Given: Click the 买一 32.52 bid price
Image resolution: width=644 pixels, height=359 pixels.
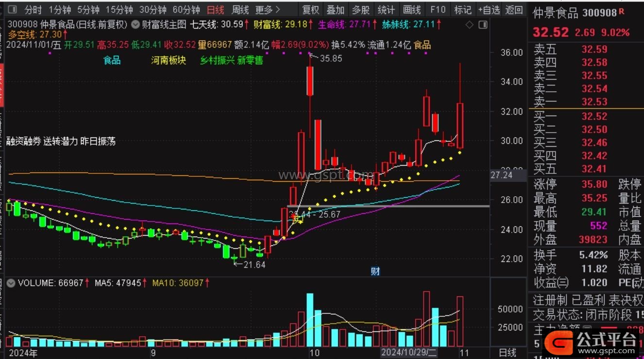Looking at the screenshot, I should tap(594, 116).
